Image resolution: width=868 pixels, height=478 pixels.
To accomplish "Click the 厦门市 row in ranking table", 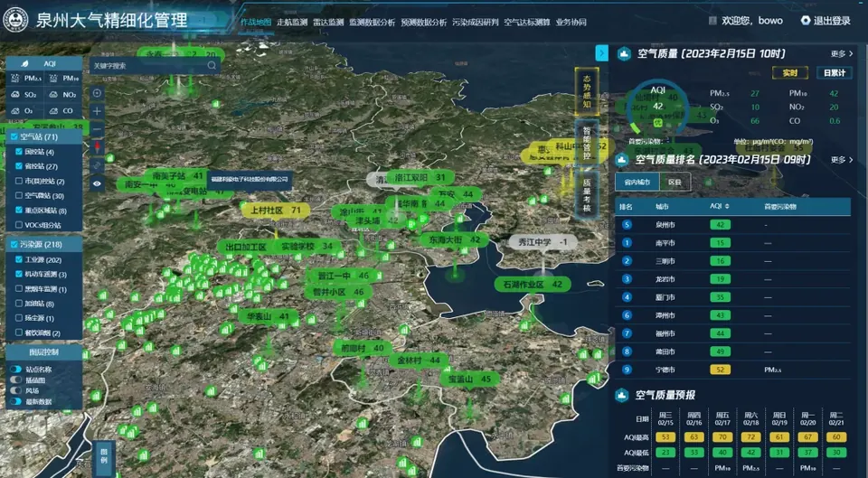I will (733, 297).
